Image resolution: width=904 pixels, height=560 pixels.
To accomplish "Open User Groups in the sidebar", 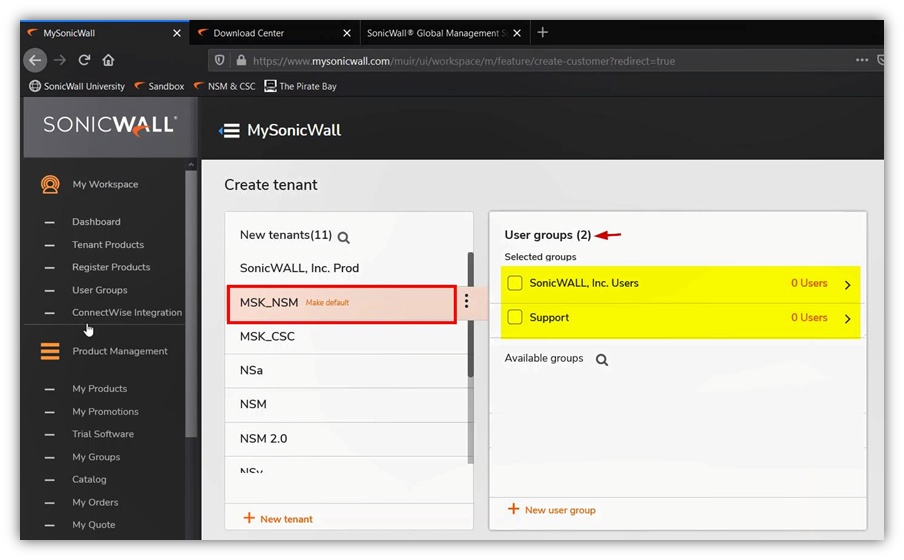I will click(x=99, y=290).
